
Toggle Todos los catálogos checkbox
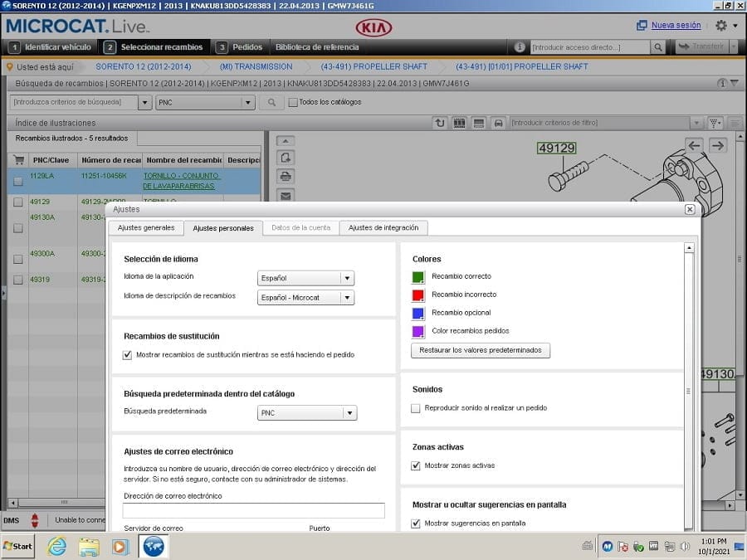point(293,102)
